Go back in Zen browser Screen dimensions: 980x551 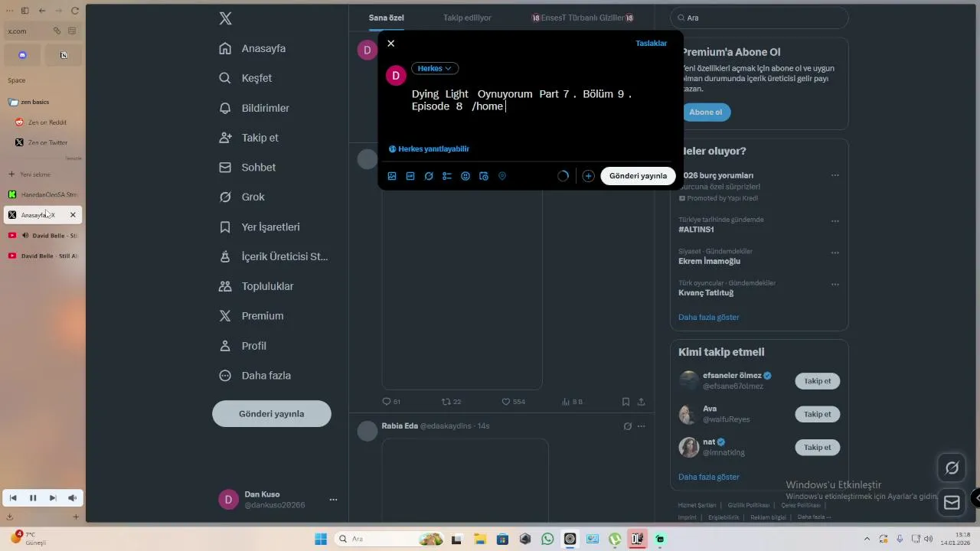41,11
